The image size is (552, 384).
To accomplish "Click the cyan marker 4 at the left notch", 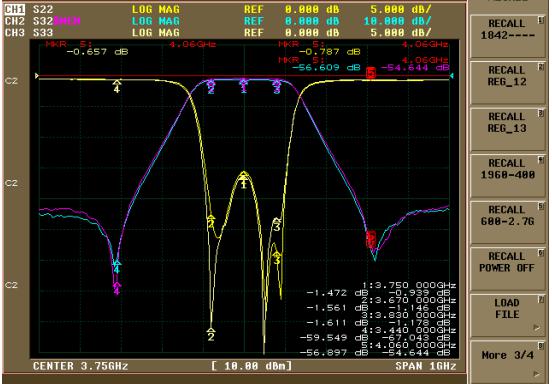I will click(117, 266).
